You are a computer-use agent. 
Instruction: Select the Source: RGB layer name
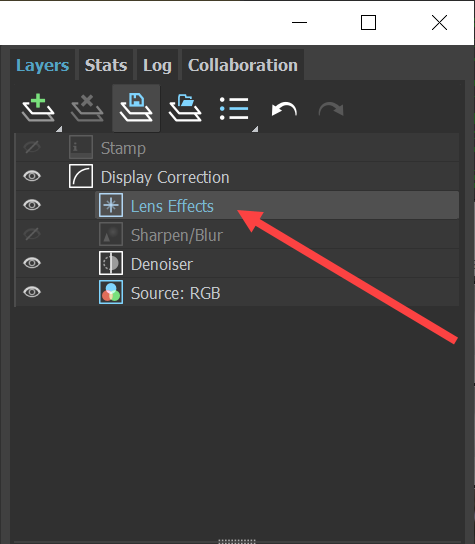(x=176, y=293)
